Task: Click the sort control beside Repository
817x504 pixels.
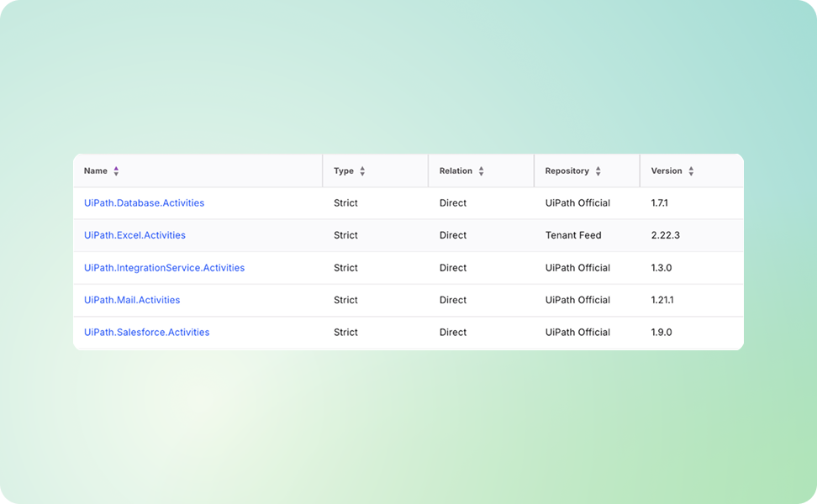Action: [597, 171]
